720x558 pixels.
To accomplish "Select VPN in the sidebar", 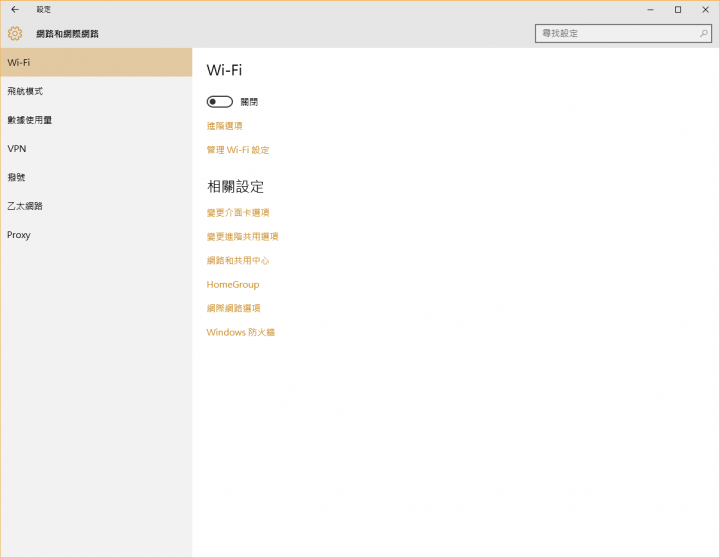I will click(96, 149).
